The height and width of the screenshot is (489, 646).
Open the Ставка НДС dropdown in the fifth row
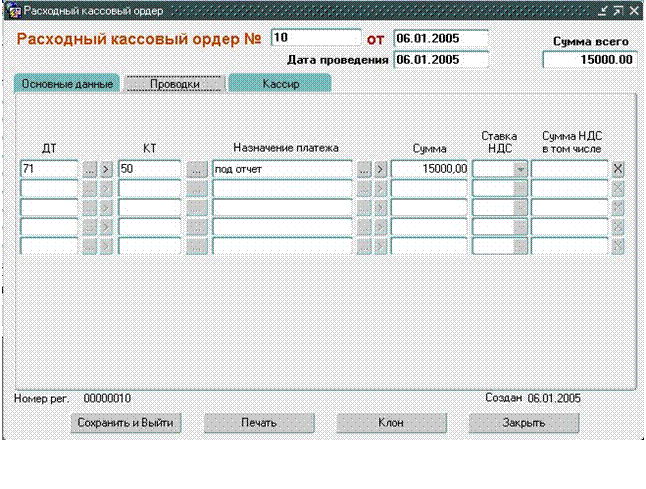pos(520,246)
